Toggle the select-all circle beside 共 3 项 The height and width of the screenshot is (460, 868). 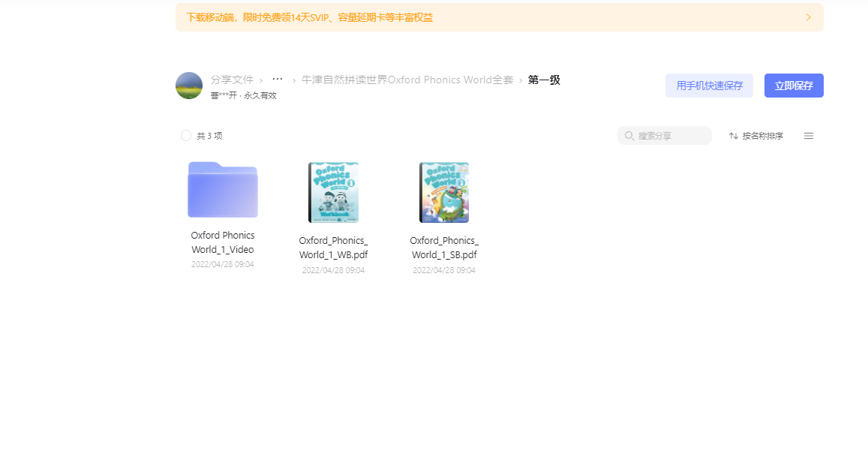pyautogui.click(x=185, y=136)
